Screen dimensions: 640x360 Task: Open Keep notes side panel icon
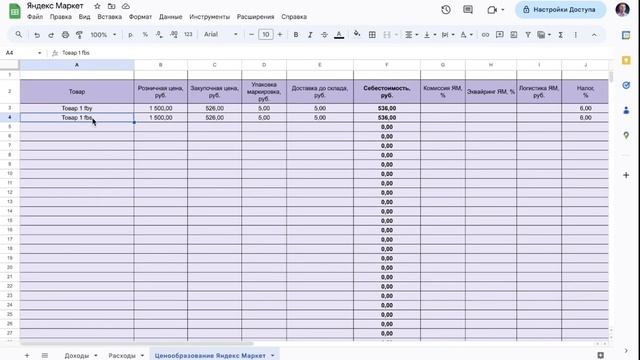click(x=626, y=60)
